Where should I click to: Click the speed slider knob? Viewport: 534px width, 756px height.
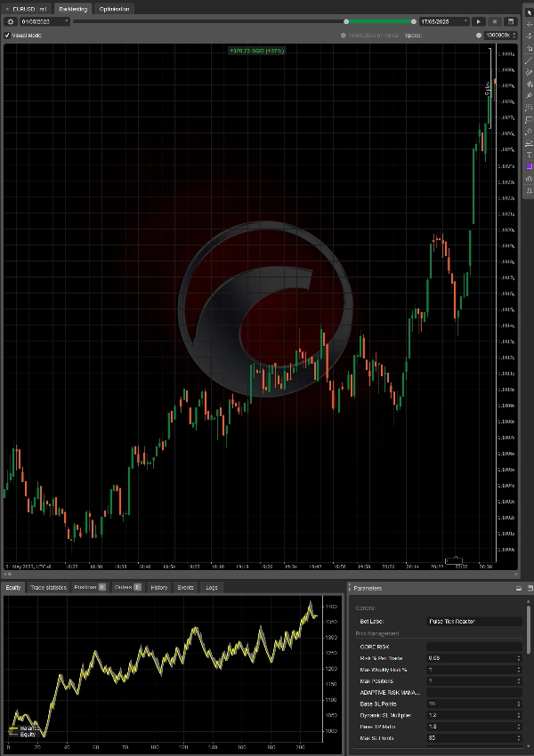tap(479, 36)
